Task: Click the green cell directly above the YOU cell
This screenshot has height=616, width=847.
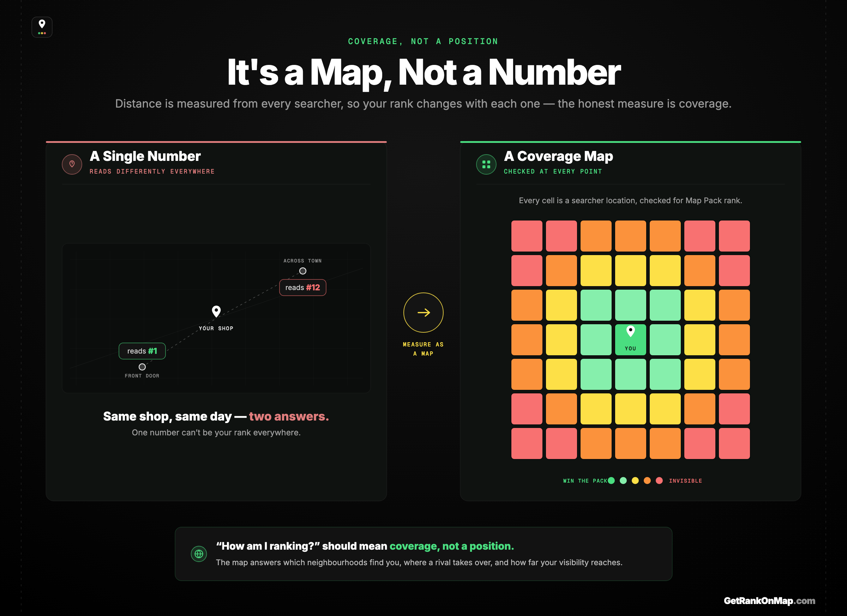Action: coord(630,305)
